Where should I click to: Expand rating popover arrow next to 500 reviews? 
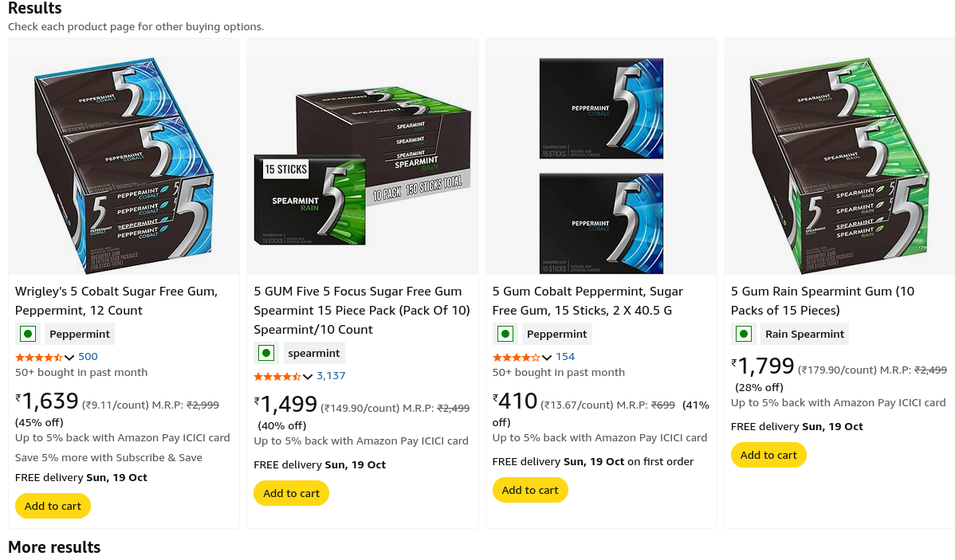(69, 358)
